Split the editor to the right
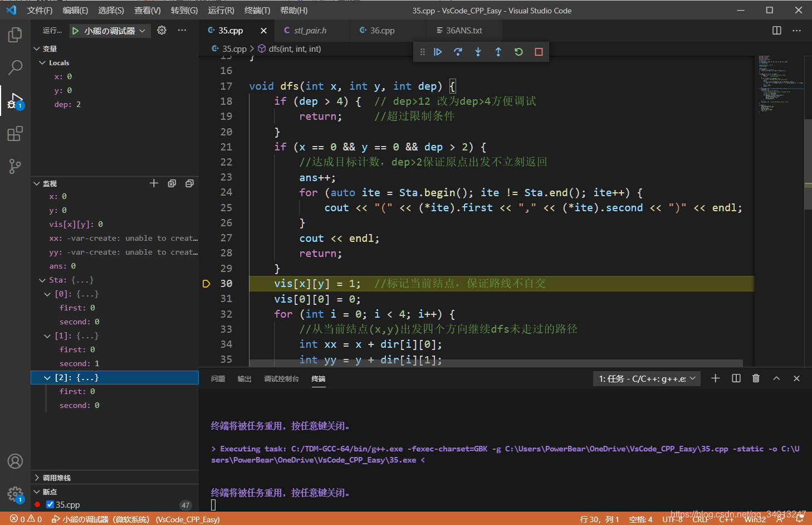 pos(777,31)
